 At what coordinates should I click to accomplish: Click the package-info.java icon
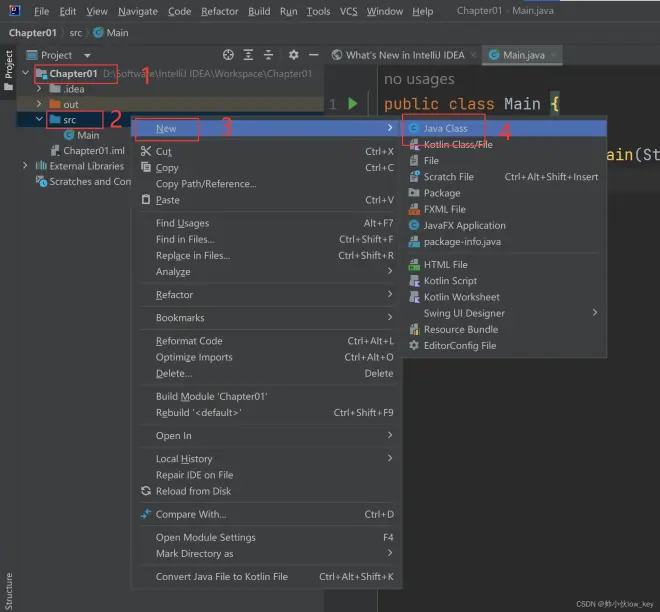tap(414, 242)
